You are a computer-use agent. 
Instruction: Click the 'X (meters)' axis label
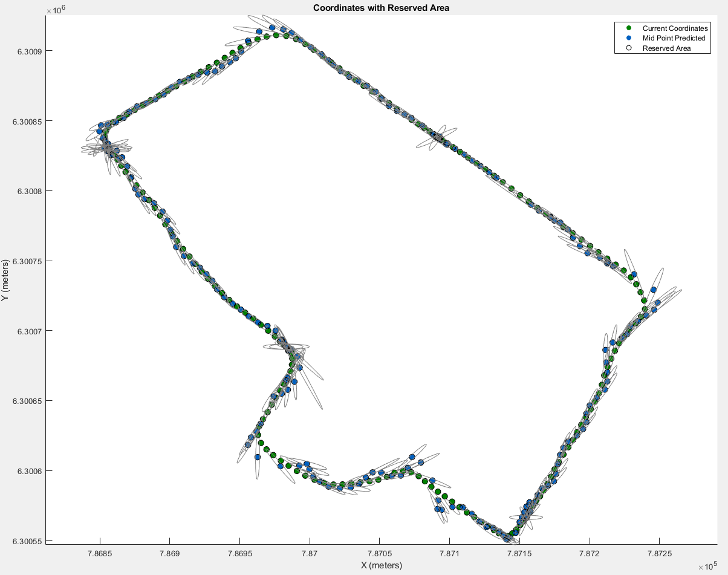click(382, 565)
